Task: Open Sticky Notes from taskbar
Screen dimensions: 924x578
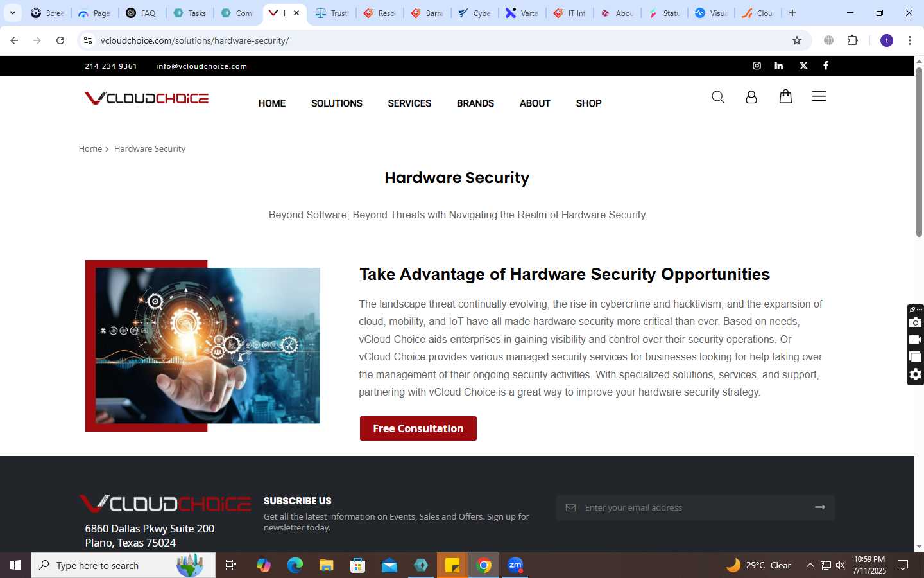Action: tap(452, 565)
